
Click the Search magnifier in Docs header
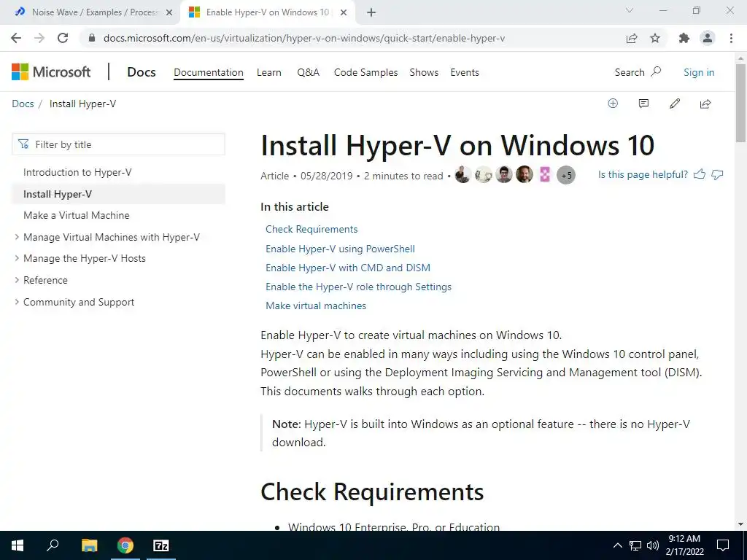[656, 72]
